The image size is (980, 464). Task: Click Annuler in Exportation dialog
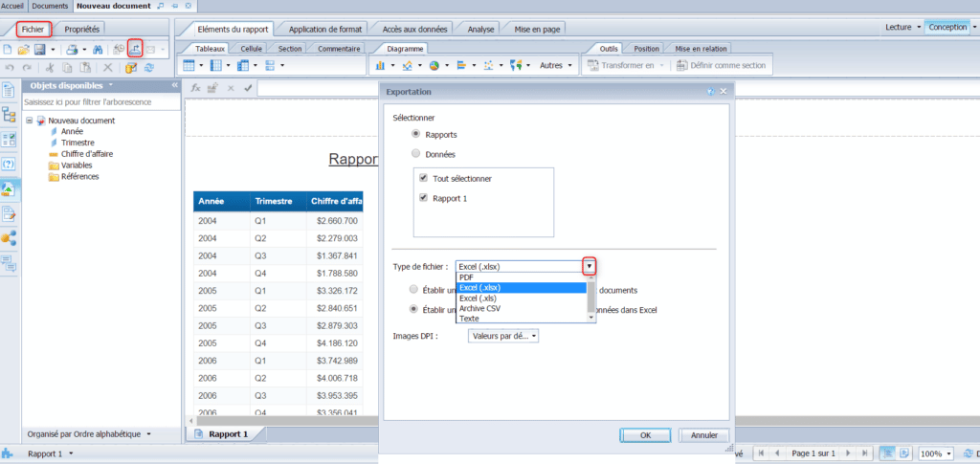pos(703,435)
